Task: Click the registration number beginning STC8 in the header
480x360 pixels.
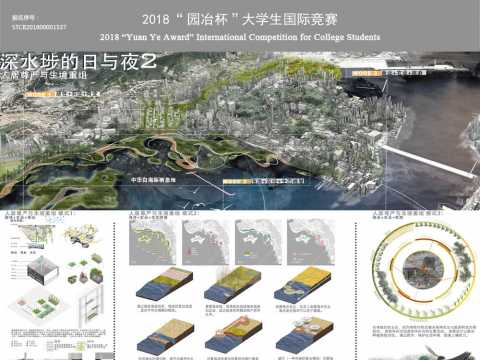Action: (x=39, y=27)
